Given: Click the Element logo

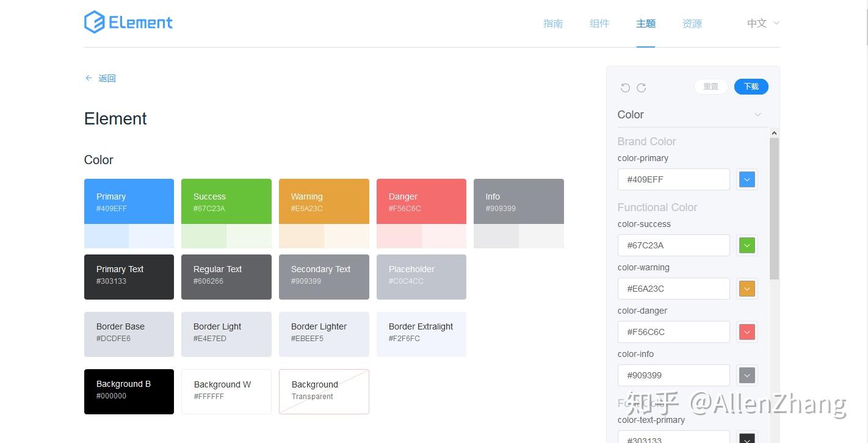Looking at the screenshot, I should 128,23.
